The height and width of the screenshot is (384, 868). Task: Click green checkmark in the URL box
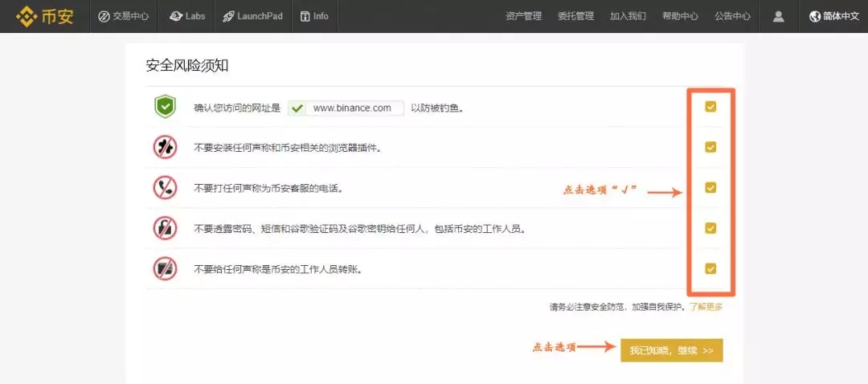[298, 108]
